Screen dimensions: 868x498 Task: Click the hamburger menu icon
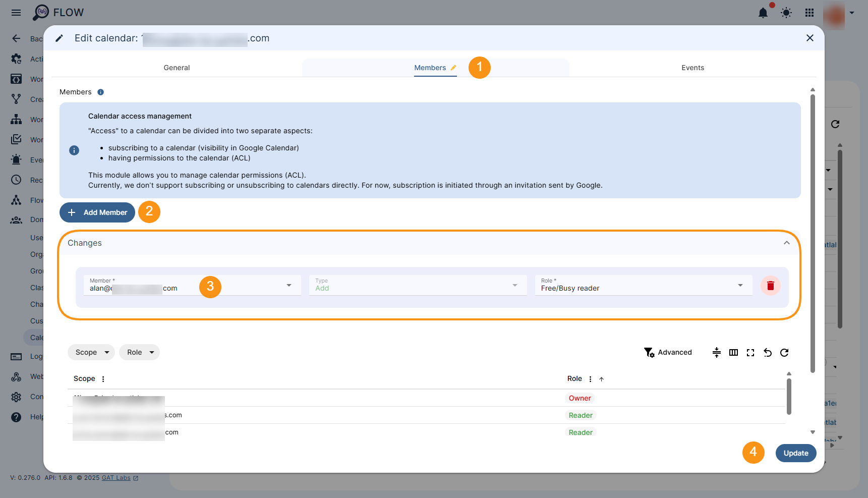16,13
